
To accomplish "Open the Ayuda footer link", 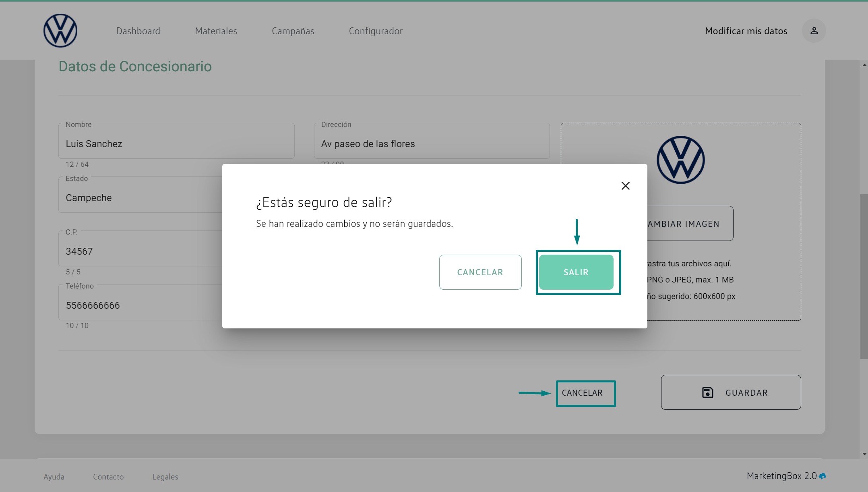I will (54, 477).
